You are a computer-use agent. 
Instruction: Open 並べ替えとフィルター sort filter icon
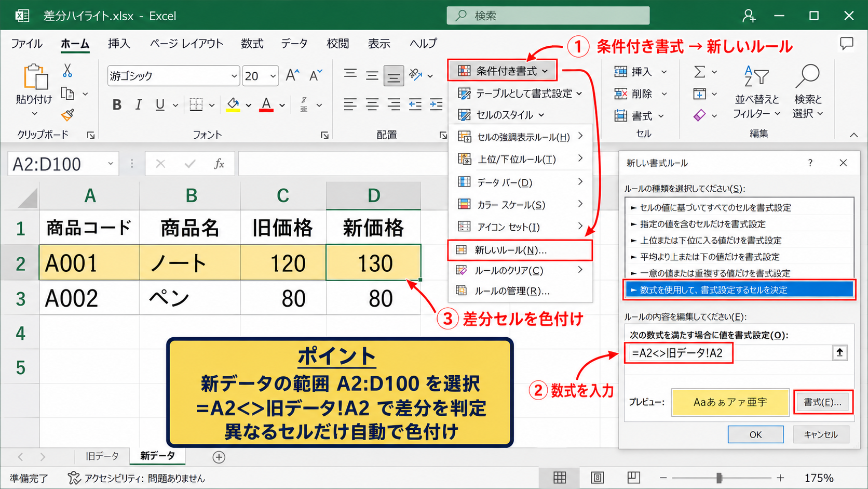756,76
